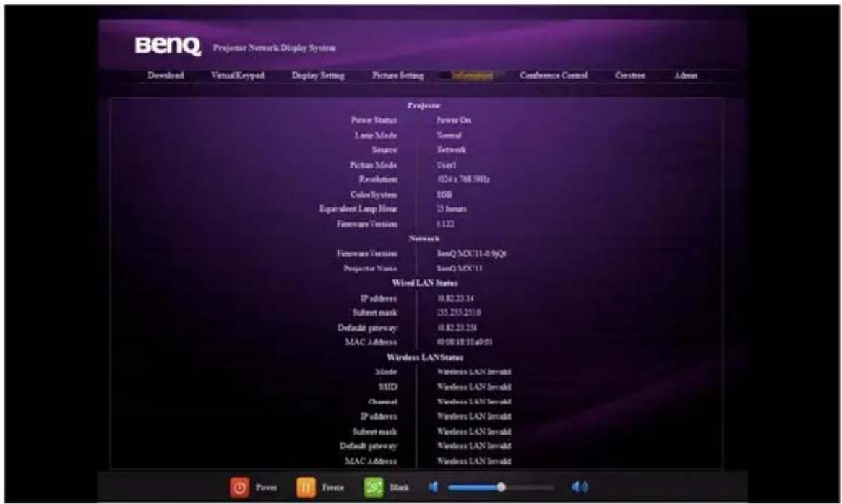Click the Blank label in bottom bar
The image size is (842, 504).
click(399, 487)
